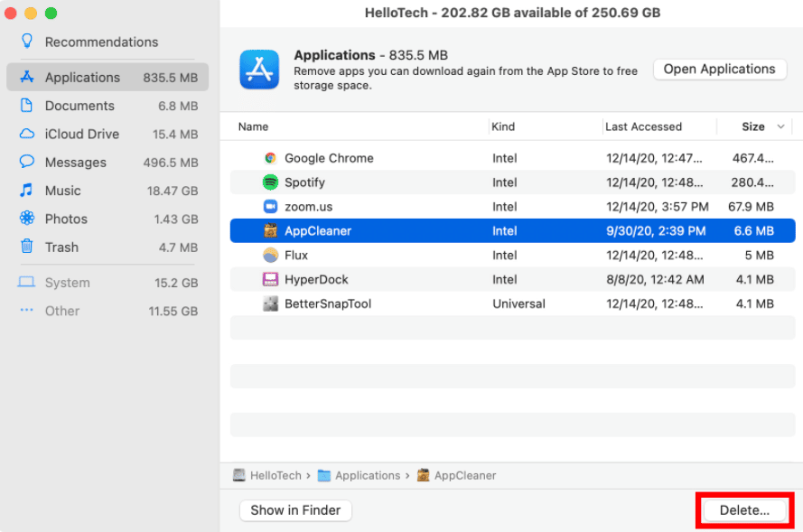Select the Spotify row name
Screen dimensions: 803x532
coord(304,182)
